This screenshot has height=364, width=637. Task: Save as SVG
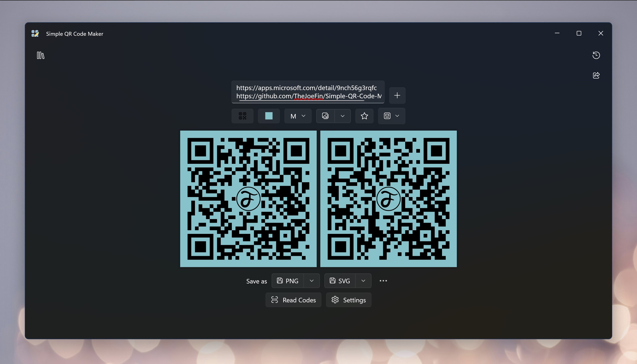click(340, 281)
